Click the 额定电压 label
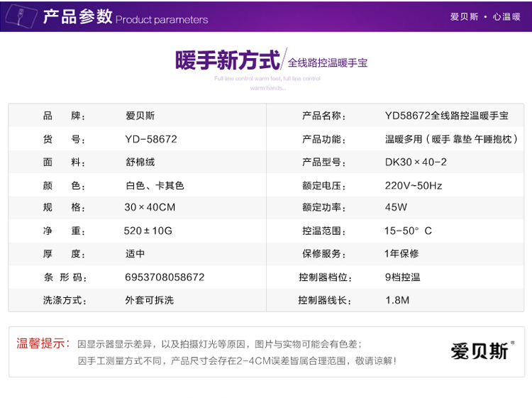The height and width of the screenshot is (398, 532). tap(323, 186)
